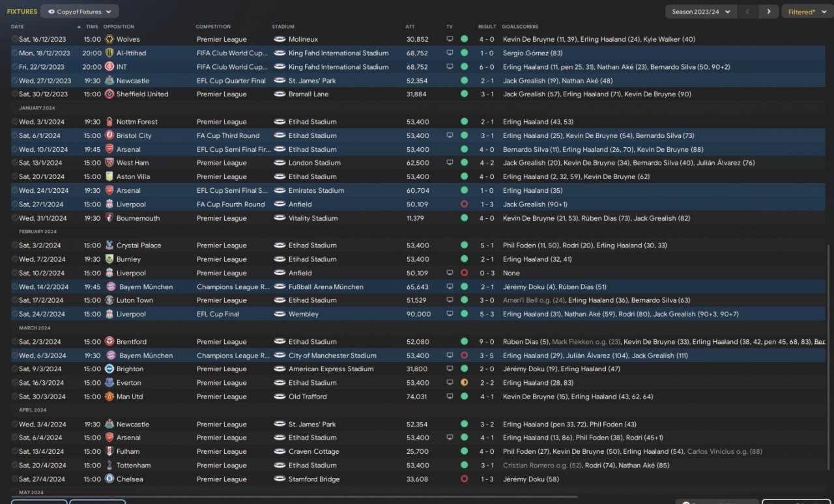The image size is (834, 504).
Task: Tick the selection circle for Sat, 27/4/2024
Action: (x=14, y=479)
